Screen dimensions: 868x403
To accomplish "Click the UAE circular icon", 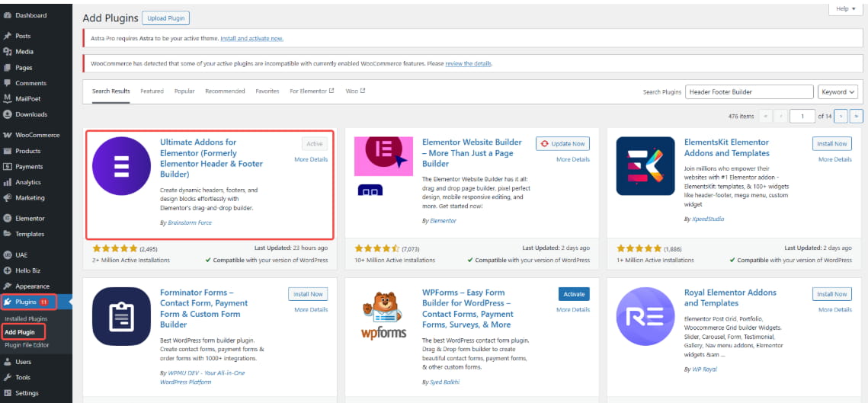I will tap(8, 255).
